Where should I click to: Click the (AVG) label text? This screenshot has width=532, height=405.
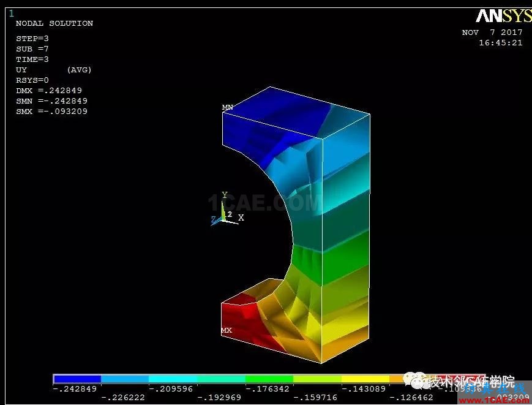[79, 70]
